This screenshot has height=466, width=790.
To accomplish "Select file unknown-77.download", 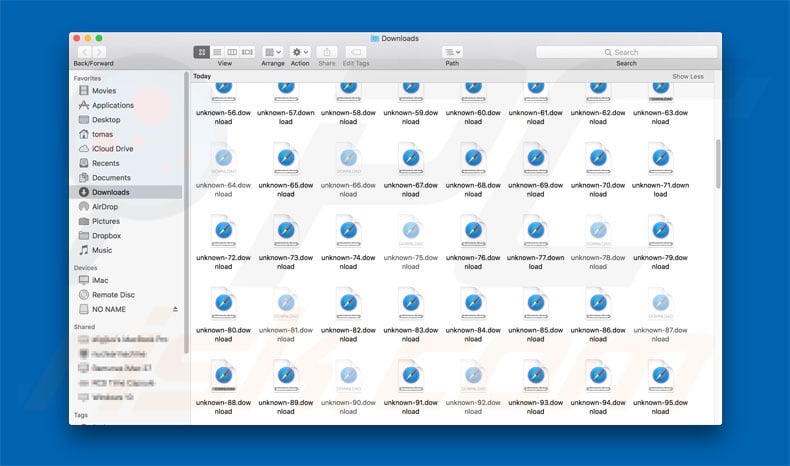I will click(536, 243).
